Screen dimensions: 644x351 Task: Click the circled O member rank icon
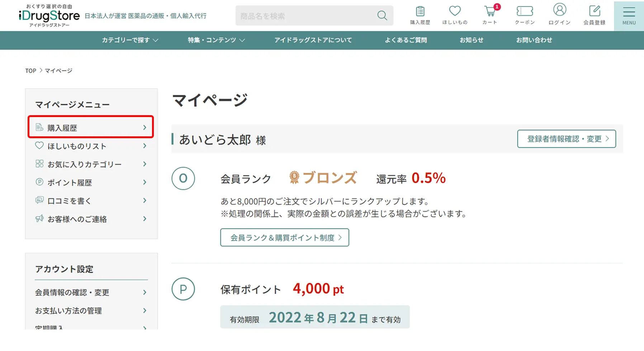(x=183, y=178)
